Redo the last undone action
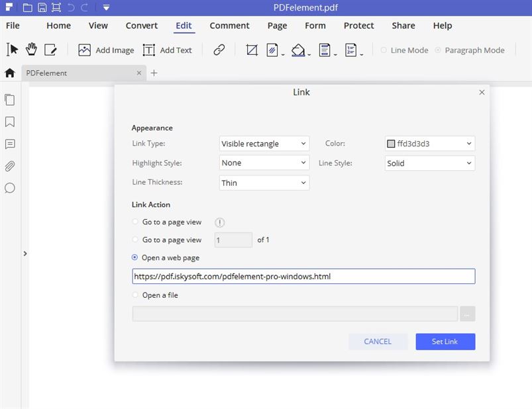This screenshot has width=532, height=409. pyautogui.click(x=85, y=7)
